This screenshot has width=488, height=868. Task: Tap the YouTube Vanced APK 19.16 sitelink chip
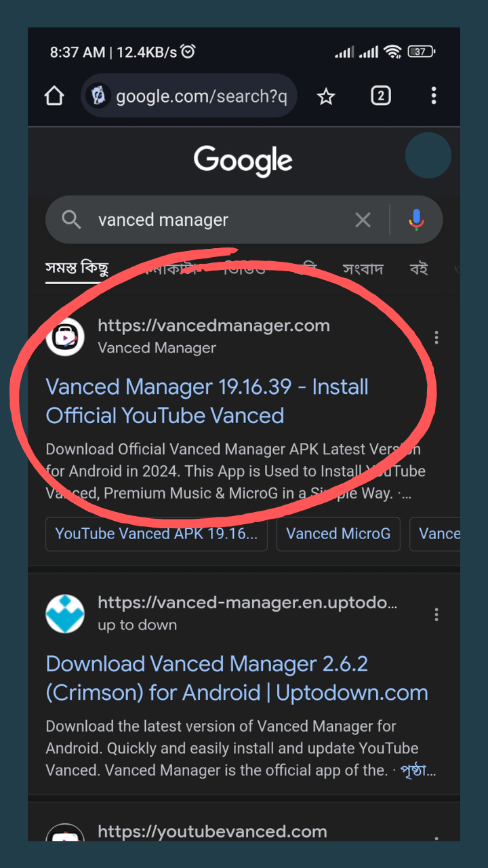click(157, 534)
